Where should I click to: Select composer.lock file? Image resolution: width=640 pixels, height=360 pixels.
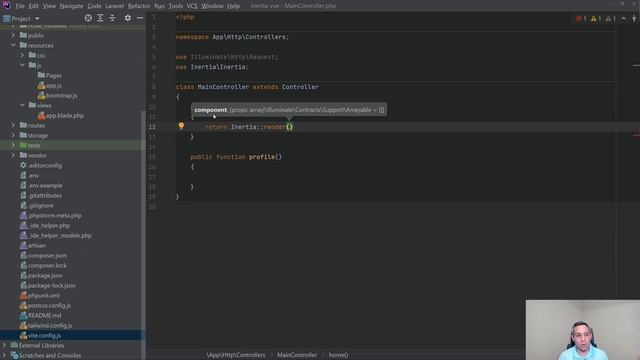click(47, 265)
